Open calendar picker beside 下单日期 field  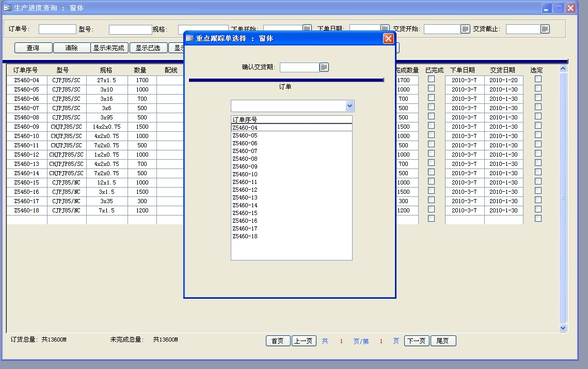pos(385,28)
